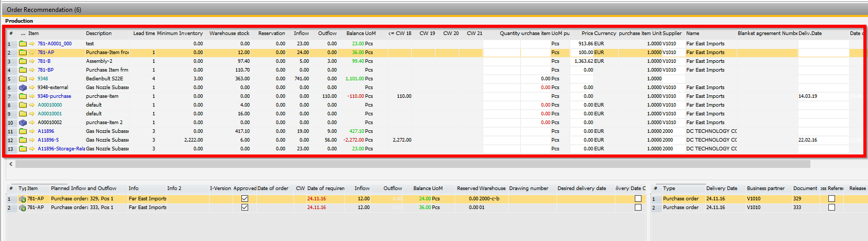Click type icon of purchase order 329 row

pos(22,199)
